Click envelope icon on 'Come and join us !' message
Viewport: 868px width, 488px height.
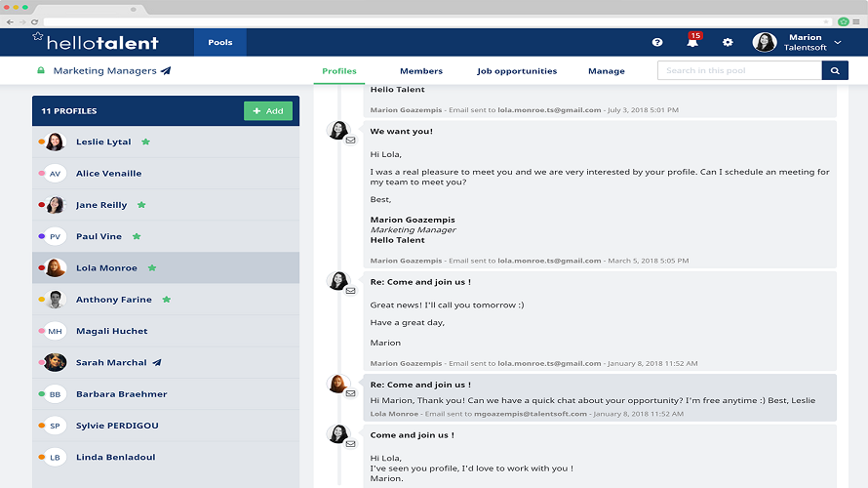[350, 444]
